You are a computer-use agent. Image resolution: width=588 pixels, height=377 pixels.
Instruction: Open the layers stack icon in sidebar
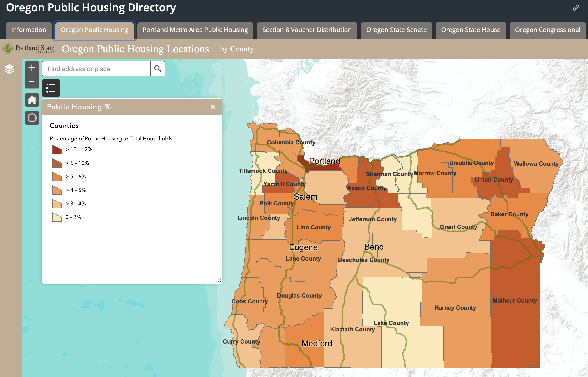pyautogui.click(x=9, y=69)
